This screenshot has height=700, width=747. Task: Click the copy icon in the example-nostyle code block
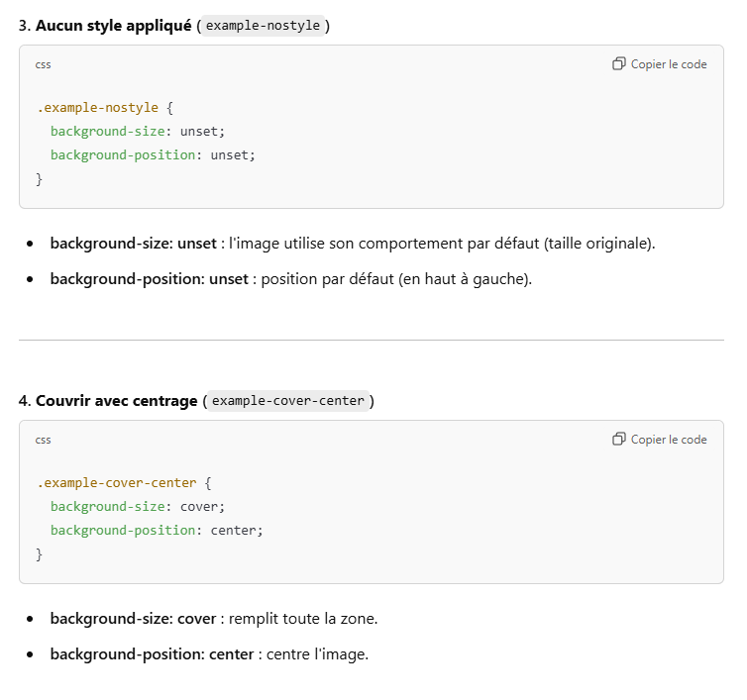[x=619, y=64]
